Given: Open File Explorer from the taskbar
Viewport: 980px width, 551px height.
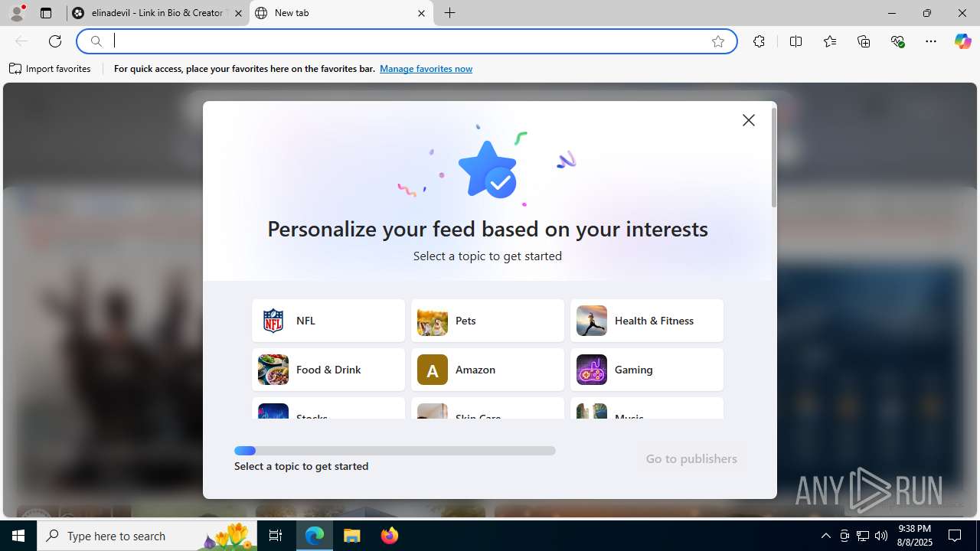Looking at the screenshot, I should 352,536.
